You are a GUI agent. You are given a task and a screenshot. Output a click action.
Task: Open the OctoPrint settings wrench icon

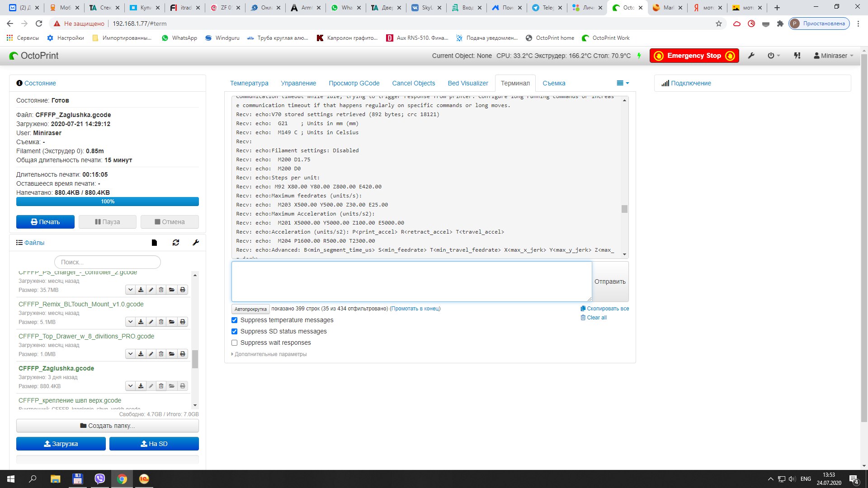[x=751, y=56]
